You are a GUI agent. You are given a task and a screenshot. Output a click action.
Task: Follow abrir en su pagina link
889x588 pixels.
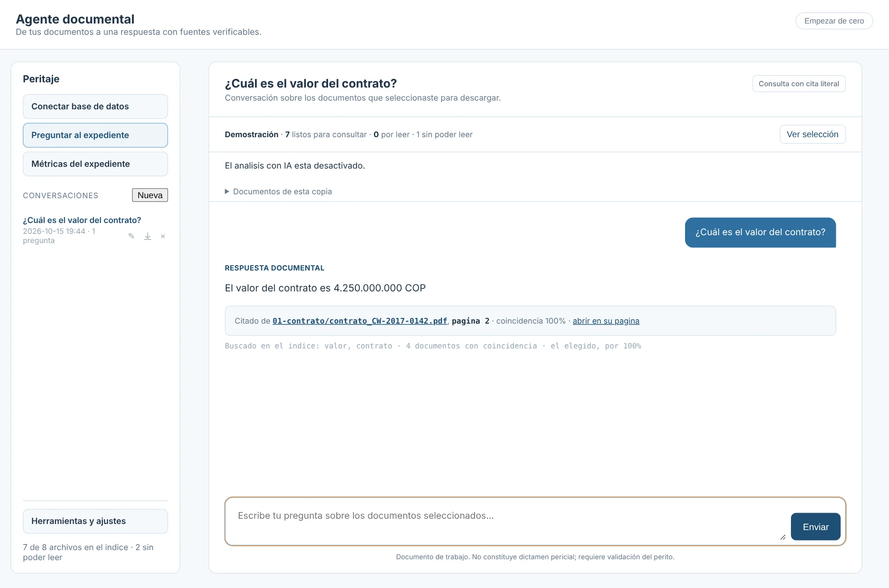click(606, 321)
